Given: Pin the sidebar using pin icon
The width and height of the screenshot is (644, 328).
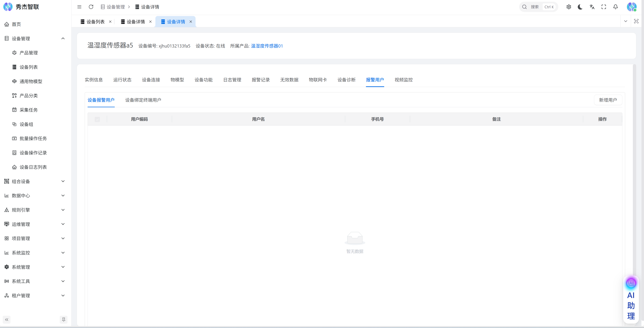Looking at the screenshot, I should point(63,319).
